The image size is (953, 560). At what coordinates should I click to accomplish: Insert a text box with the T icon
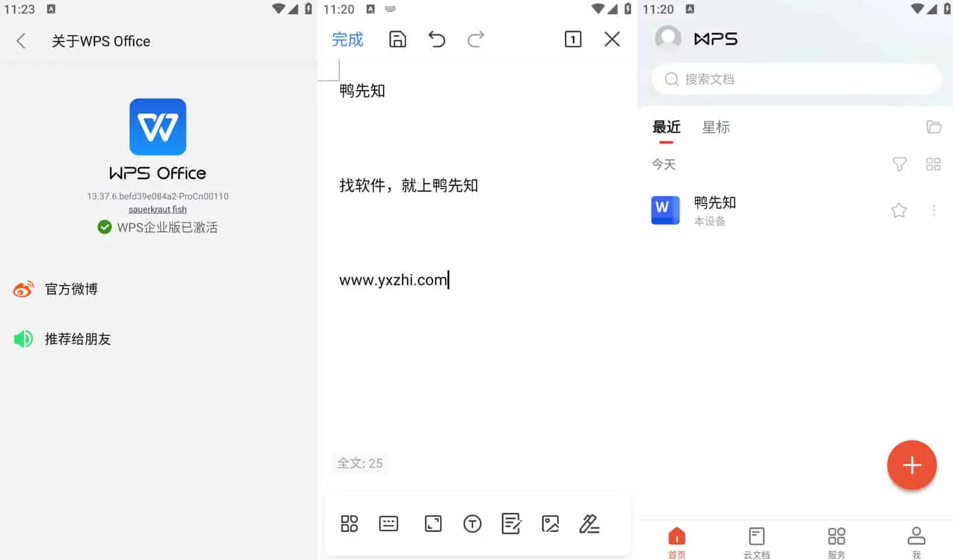[x=472, y=524]
